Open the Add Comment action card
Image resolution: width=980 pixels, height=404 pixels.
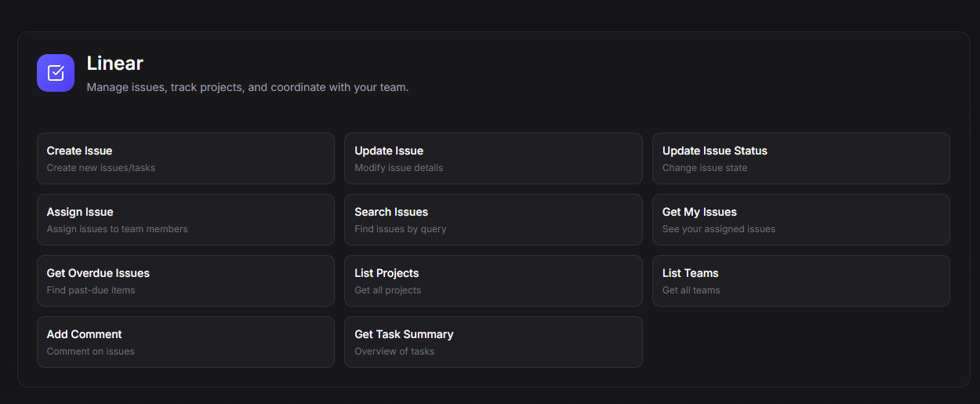185,342
